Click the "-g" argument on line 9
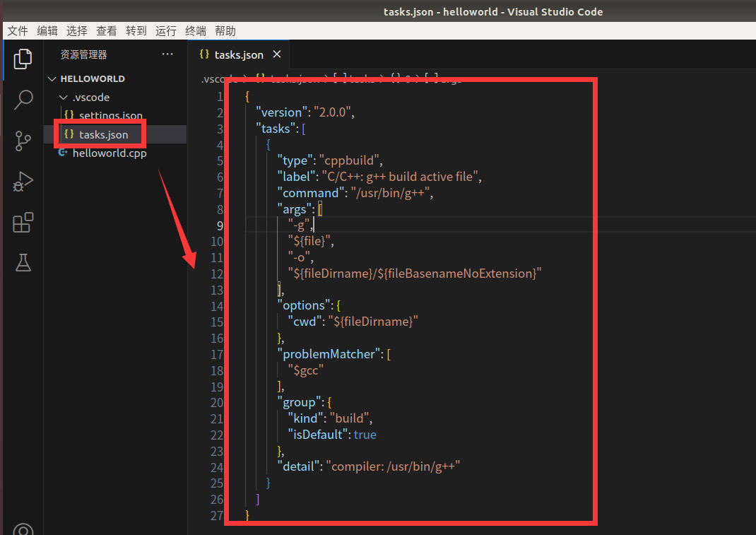The height and width of the screenshot is (535, 756). [x=299, y=225]
